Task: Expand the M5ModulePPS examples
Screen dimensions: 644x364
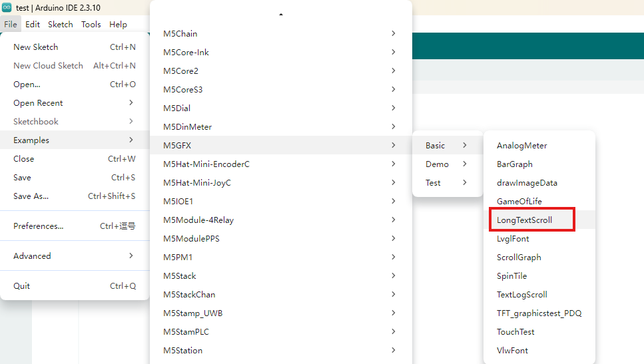Action: click(x=281, y=238)
